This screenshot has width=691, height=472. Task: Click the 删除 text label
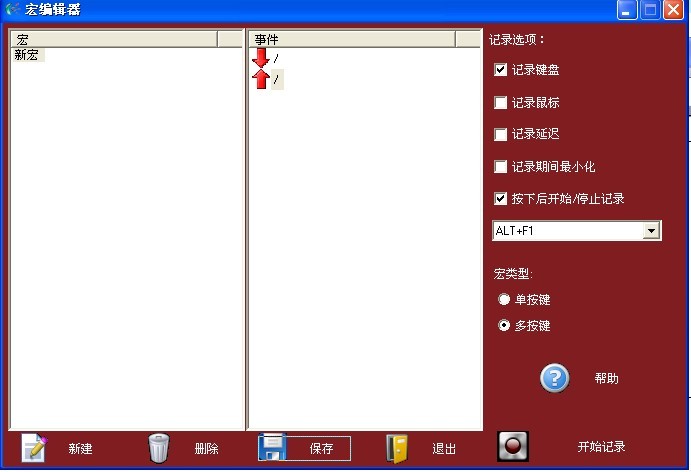pyautogui.click(x=206, y=449)
